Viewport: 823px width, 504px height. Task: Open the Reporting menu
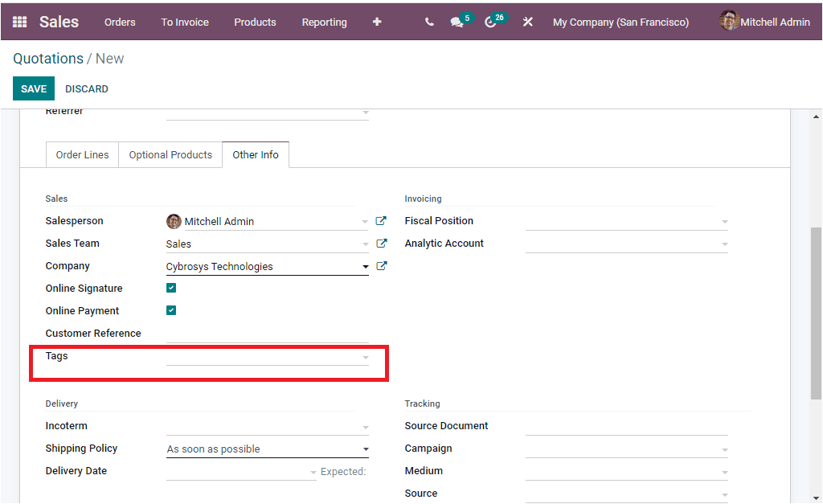(324, 22)
